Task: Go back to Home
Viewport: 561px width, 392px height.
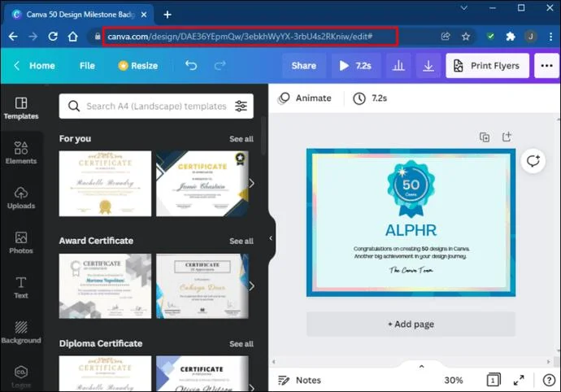Action: click(34, 66)
